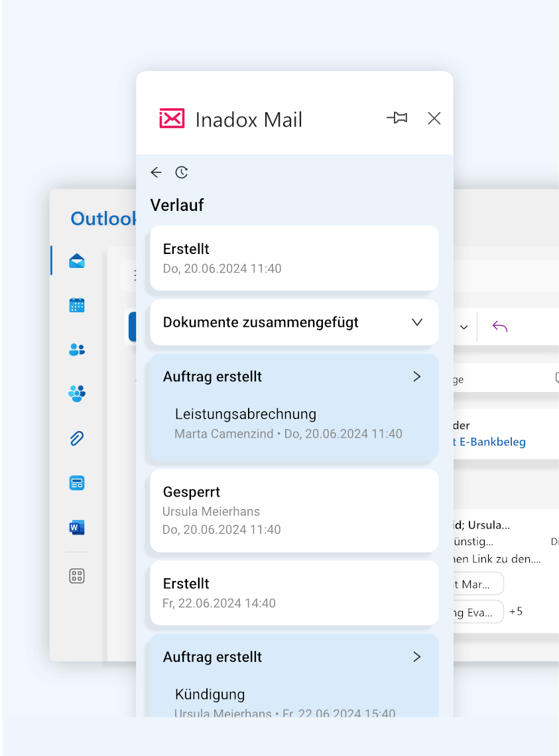Open Auftrag erstellt Kündigung chevron

[x=417, y=657]
